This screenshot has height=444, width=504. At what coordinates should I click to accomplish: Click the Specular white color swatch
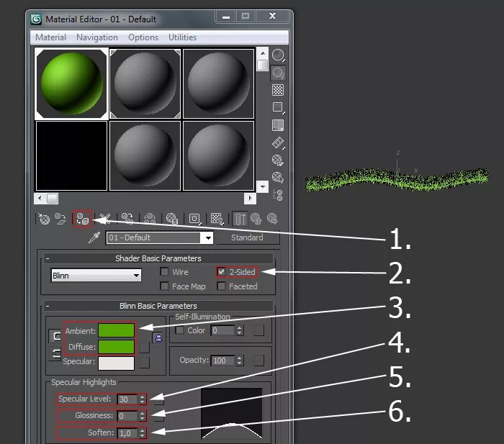click(x=117, y=363)
